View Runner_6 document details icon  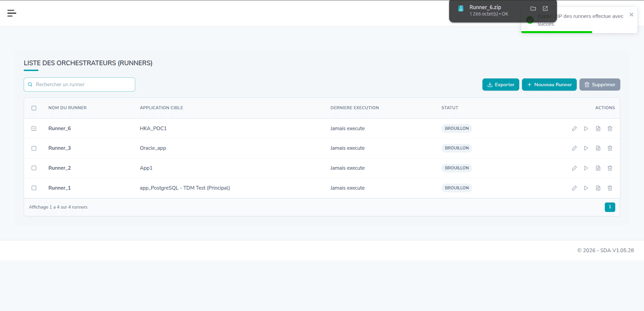pyautogui.click(x=598, y=128)
